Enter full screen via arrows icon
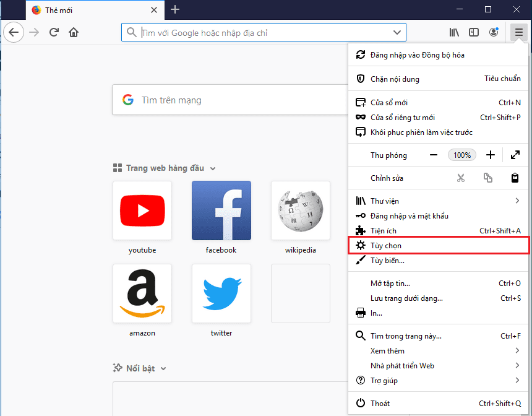 point(515,155)
